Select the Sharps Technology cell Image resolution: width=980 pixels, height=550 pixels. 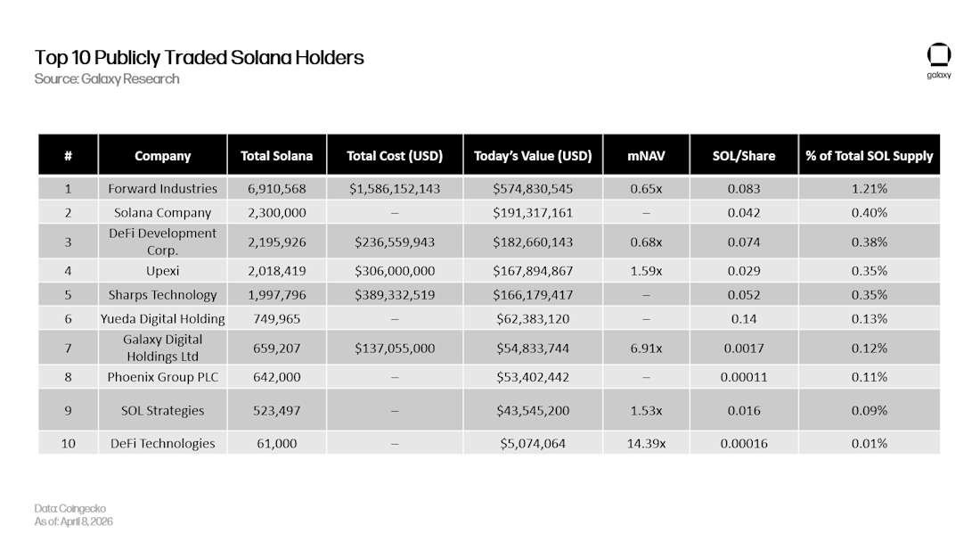pos(162,294)
